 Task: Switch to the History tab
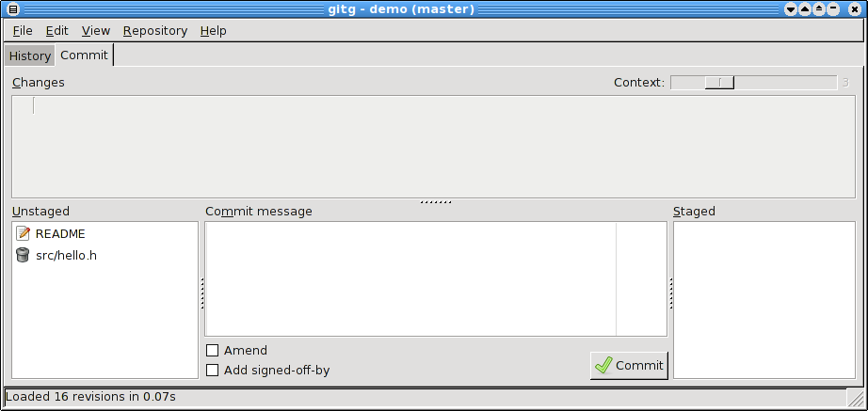tap(30, 55)
